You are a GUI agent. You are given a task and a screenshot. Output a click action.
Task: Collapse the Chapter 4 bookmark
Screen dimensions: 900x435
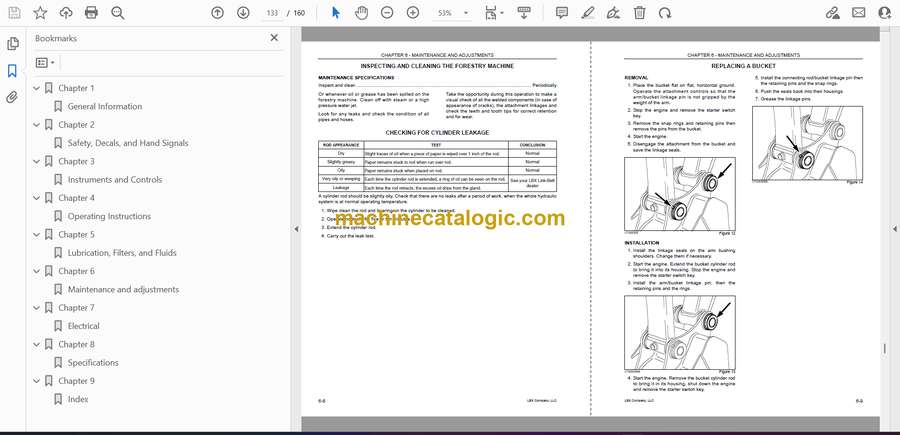point(37,198)
